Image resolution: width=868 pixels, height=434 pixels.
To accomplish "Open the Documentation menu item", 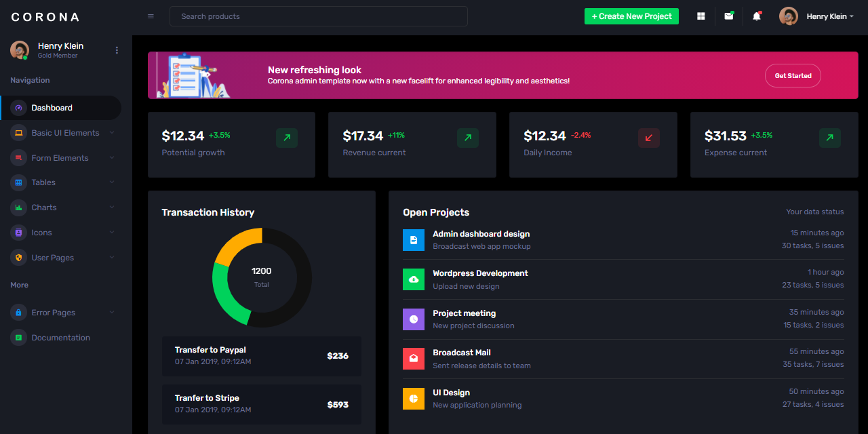I will (x=61, y=338).
